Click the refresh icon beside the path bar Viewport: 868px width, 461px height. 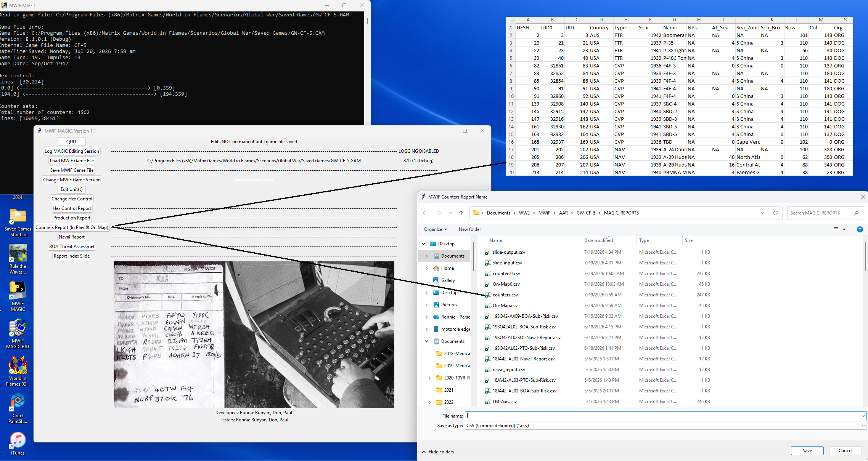click(x=775, y=213)
